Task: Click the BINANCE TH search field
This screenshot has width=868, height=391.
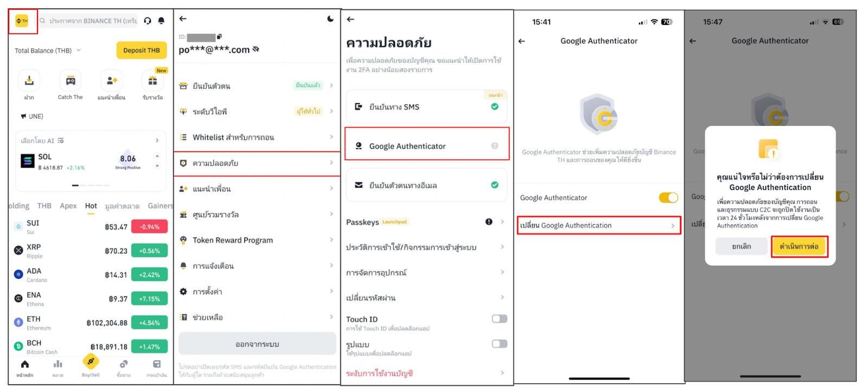Action: coord(88,21)
